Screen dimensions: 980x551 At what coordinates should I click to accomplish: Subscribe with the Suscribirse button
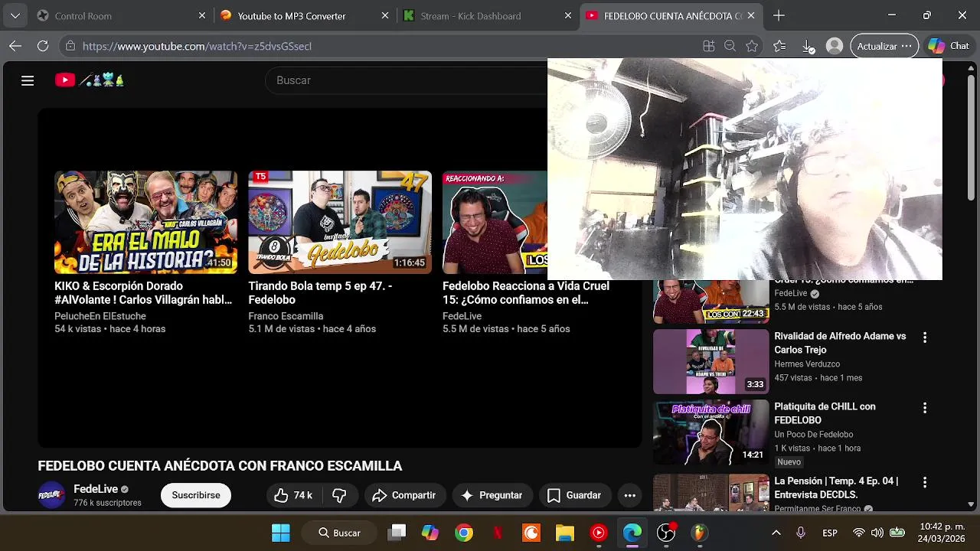pyautogui.click(x=196, y=495)
